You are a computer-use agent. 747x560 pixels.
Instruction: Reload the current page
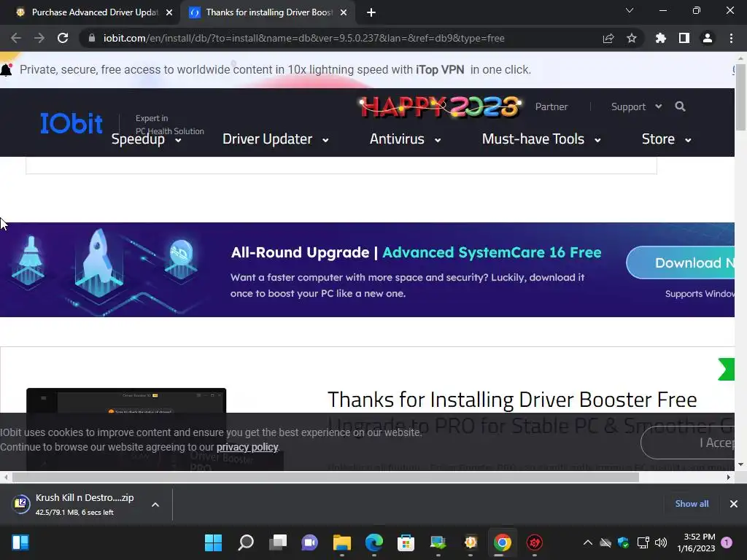pos(63,38)
